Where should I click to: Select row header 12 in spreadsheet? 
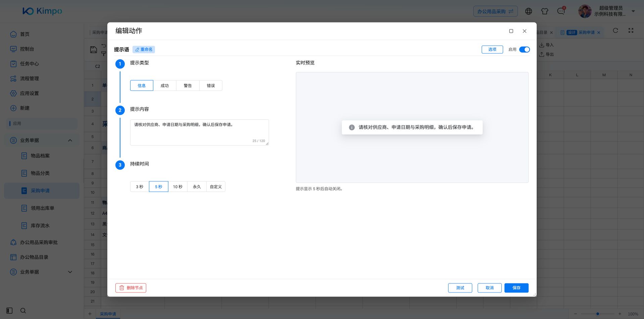click(93, 213)
